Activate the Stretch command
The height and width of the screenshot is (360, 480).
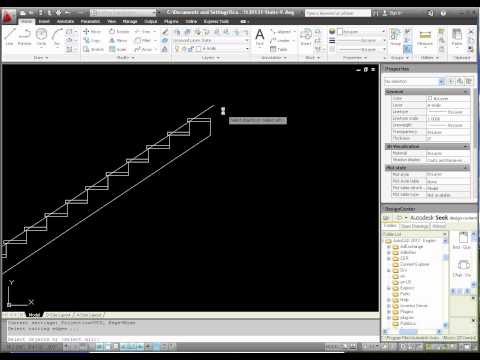click(x=93, y=49)
